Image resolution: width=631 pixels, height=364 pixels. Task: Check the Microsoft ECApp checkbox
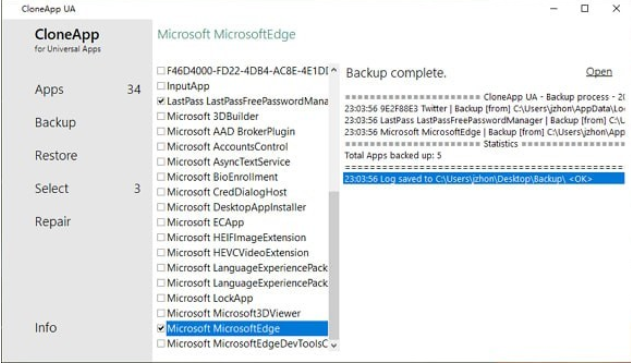point(161,222)
